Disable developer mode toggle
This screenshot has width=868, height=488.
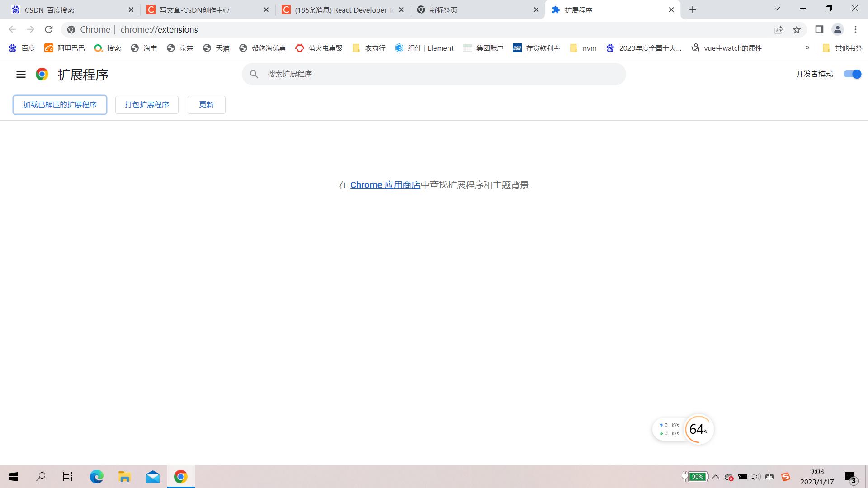852,74
